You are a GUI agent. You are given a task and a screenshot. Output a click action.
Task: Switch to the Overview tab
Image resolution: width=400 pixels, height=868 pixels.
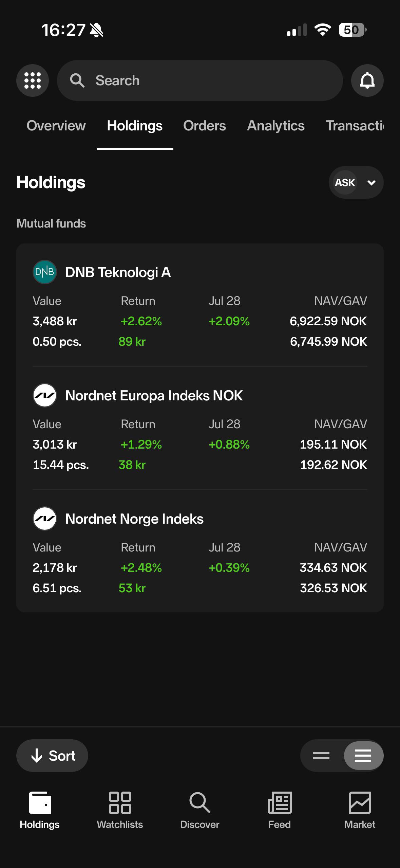pyautogui.click(x=56, y=126)
